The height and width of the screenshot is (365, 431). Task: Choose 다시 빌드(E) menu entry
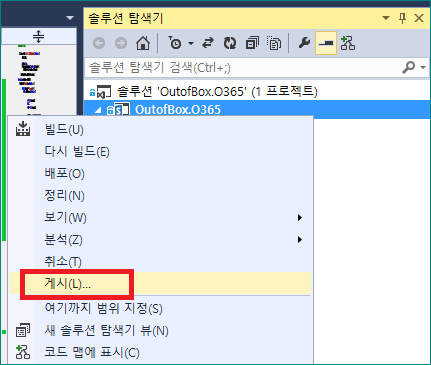click(x=160, y=152)
